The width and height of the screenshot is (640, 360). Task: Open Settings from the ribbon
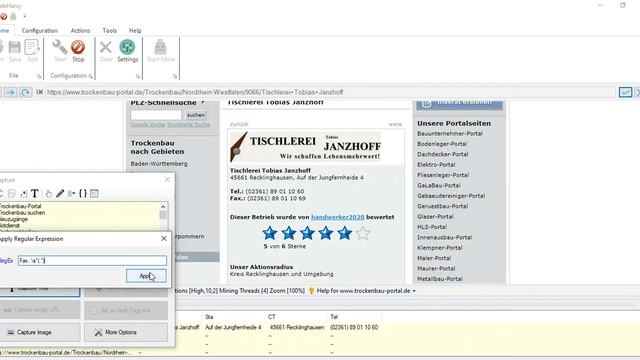click(x=127, y=47)
